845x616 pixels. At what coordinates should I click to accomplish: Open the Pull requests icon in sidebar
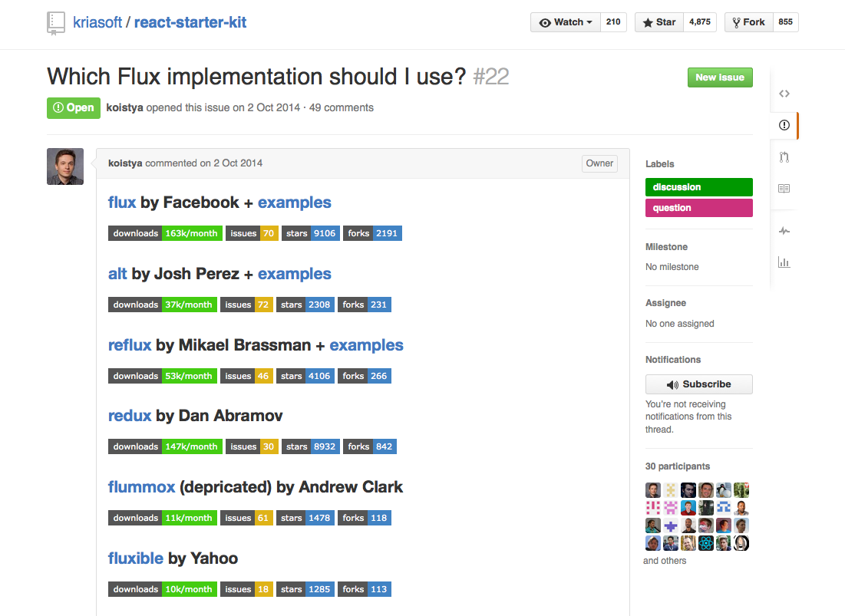[784, 156]
